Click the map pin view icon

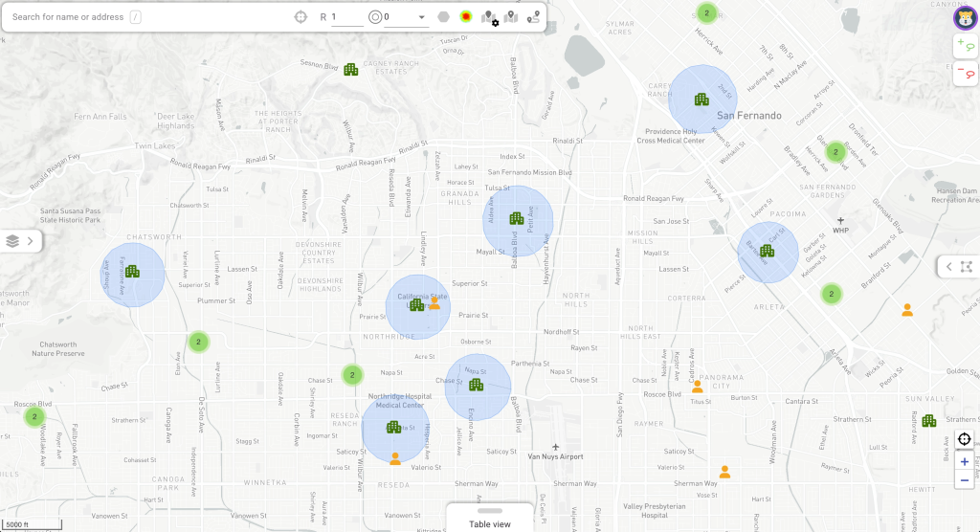click(511, 16)
